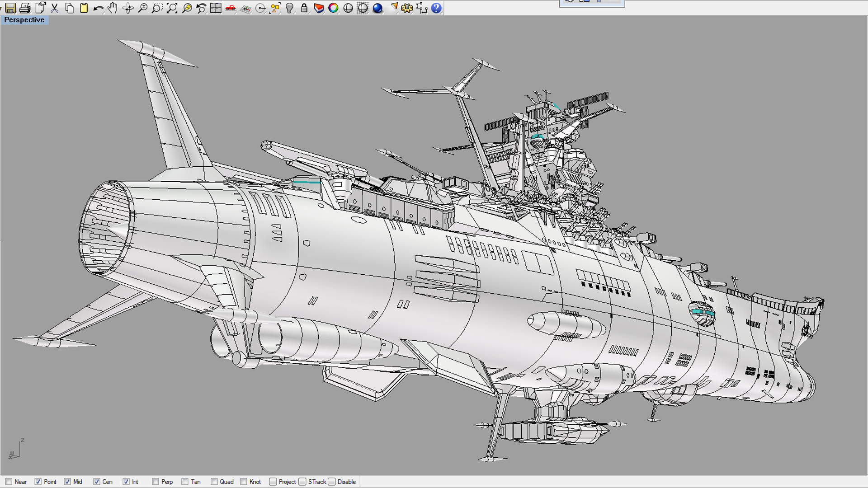868x488 pixels.
Task: Click the Zoom selected icon
Action: click(187, 8)
